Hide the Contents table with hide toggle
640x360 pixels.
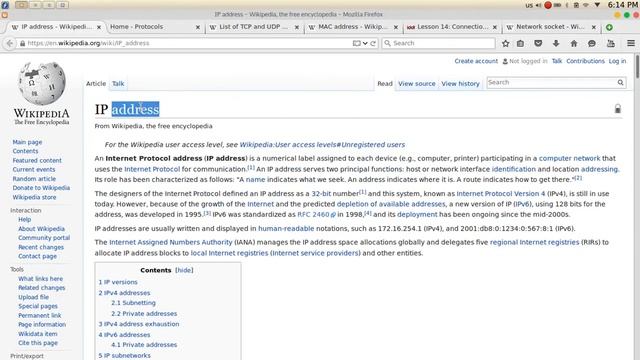pyautogui.click(x=184, y=270)
